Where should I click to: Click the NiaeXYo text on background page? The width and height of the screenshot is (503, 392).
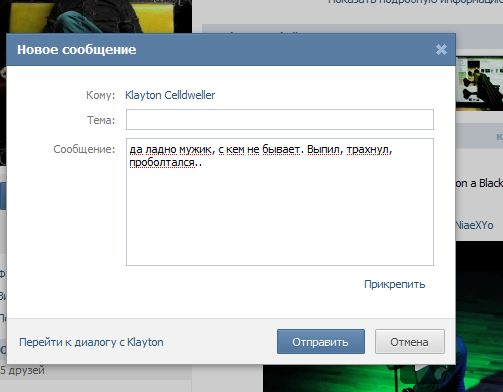pos(474,225)
